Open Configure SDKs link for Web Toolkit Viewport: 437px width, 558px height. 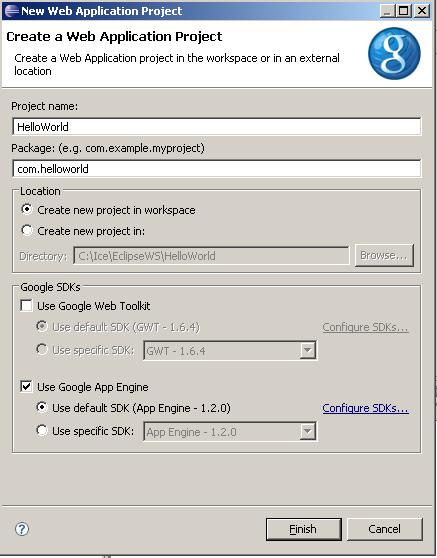tap(365, 327)
